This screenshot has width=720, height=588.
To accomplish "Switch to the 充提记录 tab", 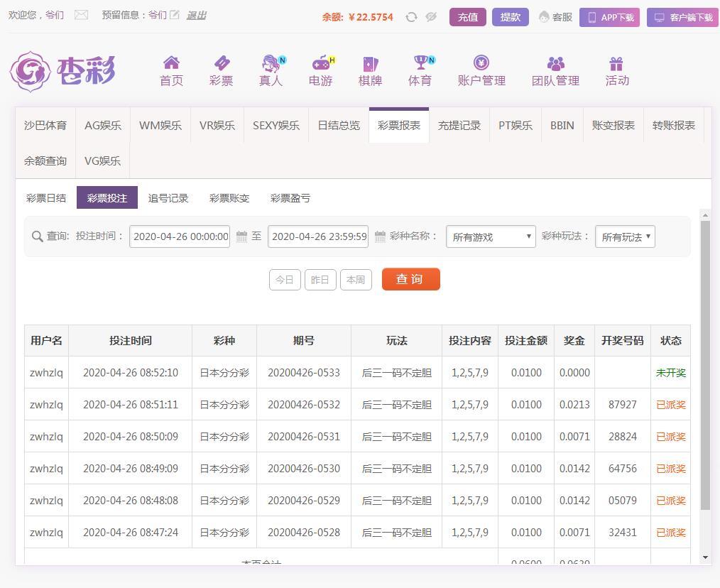I will point(459,125).
